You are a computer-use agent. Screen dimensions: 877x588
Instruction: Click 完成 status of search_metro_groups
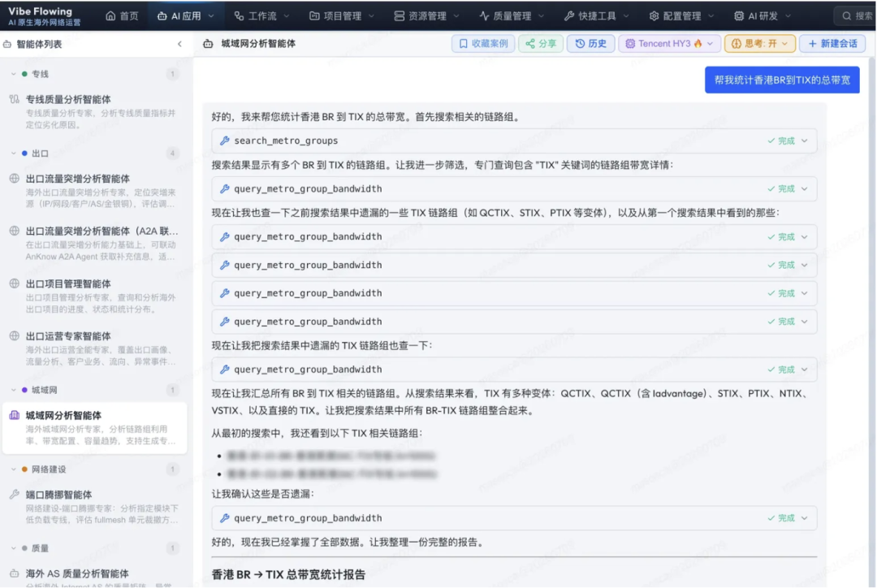781,141
